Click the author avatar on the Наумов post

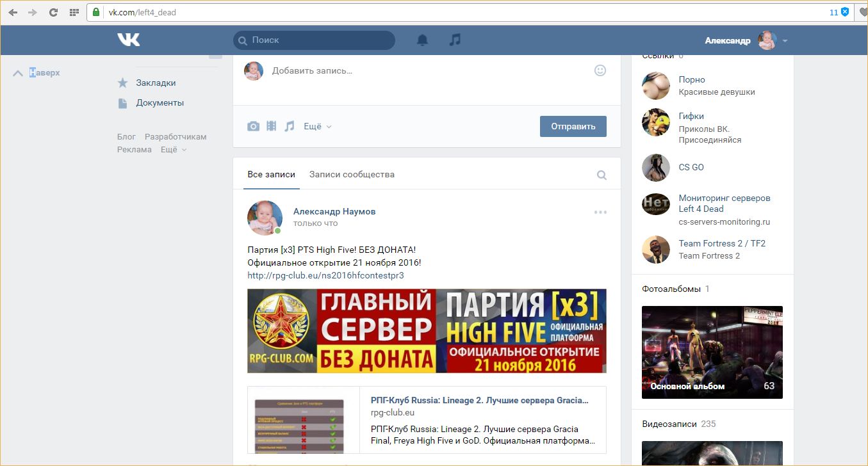click(265, 218)
